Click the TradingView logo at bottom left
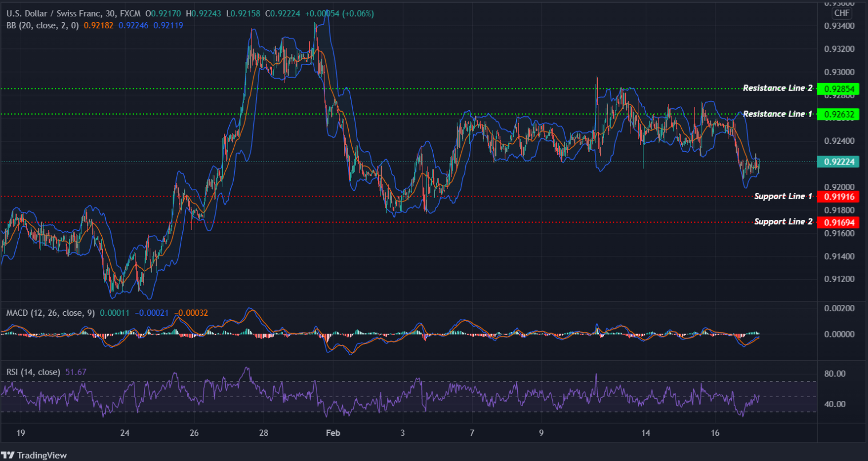This screenshot has width=868, height=461. [35, 455]
